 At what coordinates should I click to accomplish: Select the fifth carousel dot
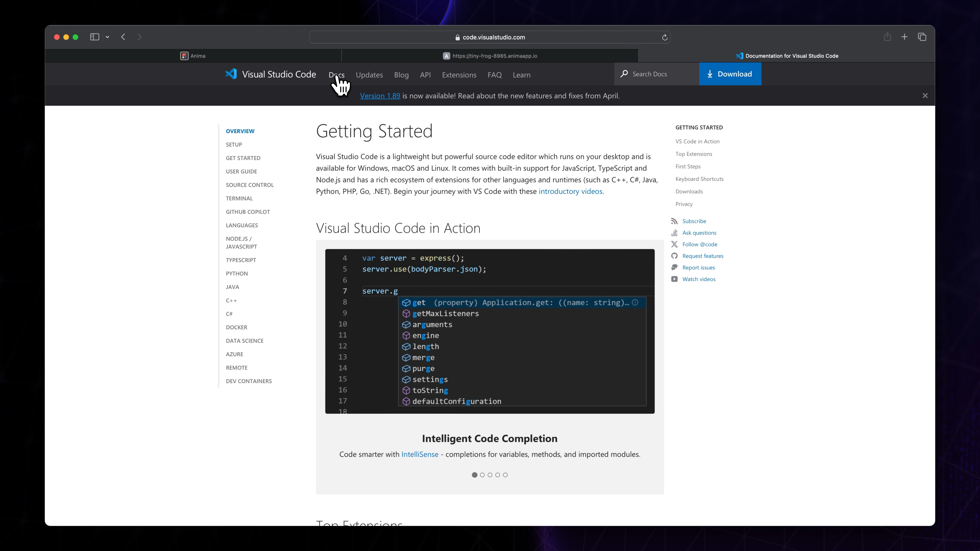(505, 474)
